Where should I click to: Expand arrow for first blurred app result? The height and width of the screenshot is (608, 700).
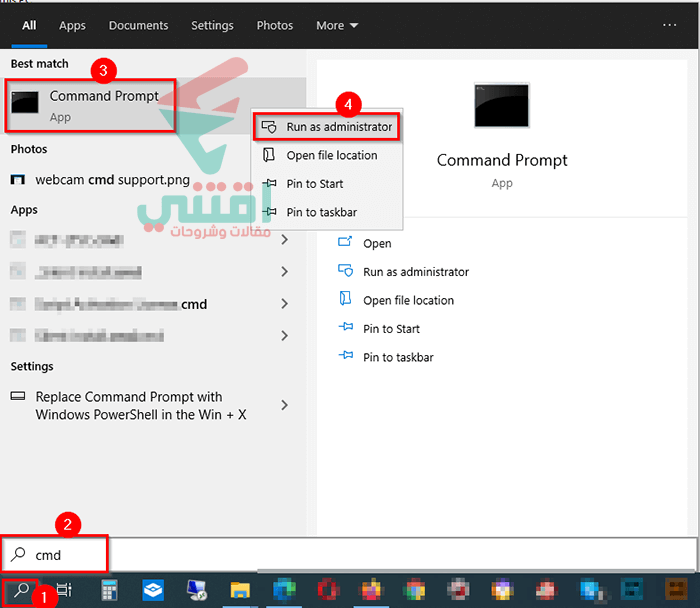point(284,240)
